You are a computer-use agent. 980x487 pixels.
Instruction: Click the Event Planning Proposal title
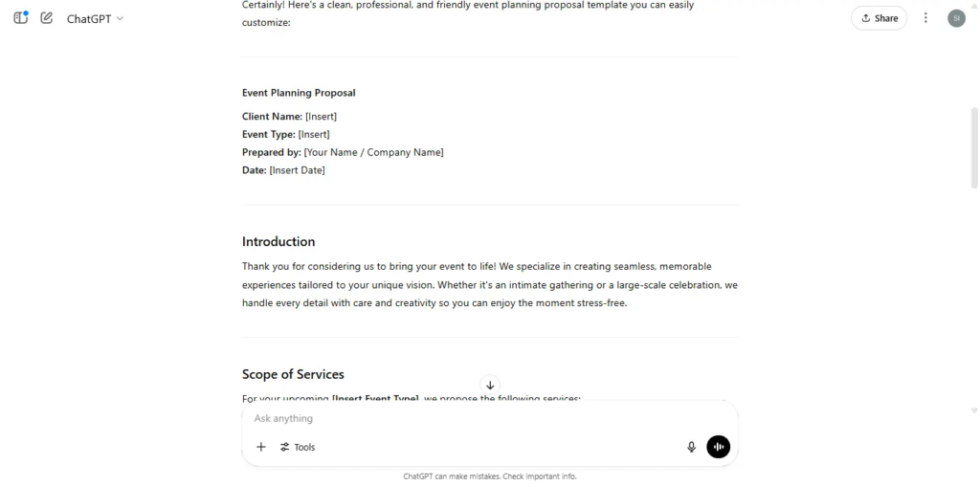299,93
